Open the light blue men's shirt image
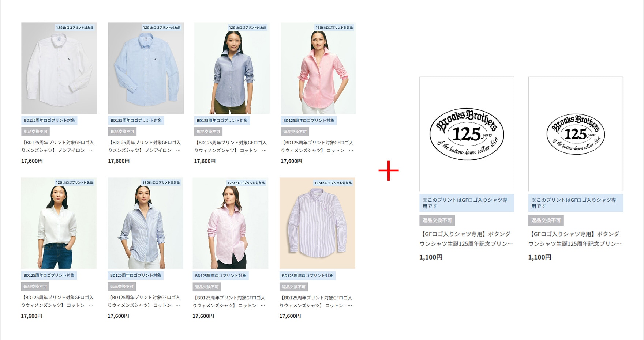Screen dimensions: 644x340 pyautogui.click(x=146, y=68)
